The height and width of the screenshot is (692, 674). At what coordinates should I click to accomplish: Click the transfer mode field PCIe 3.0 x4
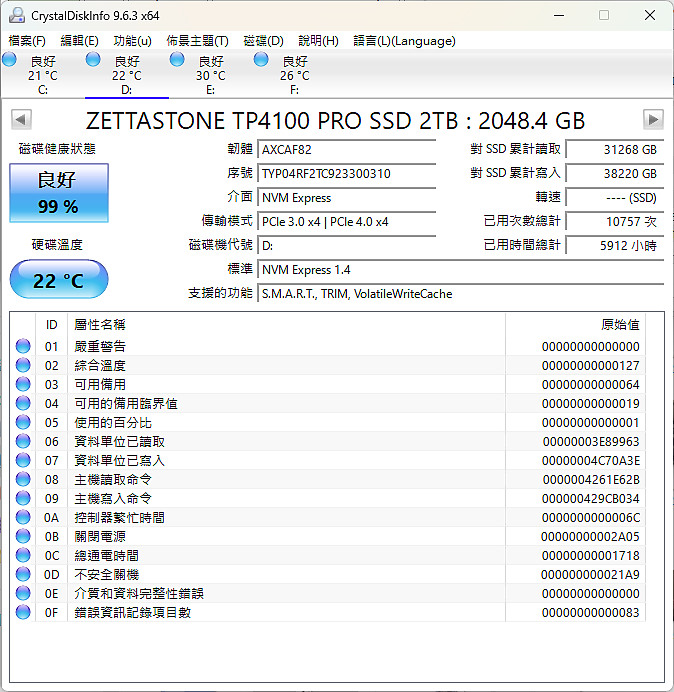347,222
